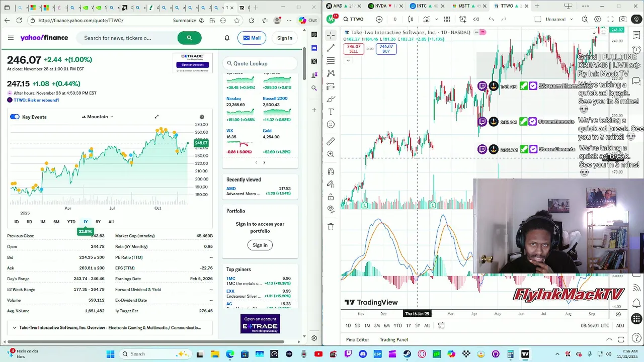Go to next market summary page arrow

tap(264, 162)
